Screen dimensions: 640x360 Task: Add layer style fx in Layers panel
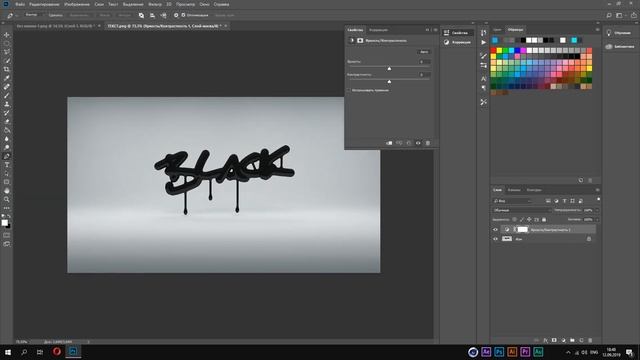coord(545,340)
